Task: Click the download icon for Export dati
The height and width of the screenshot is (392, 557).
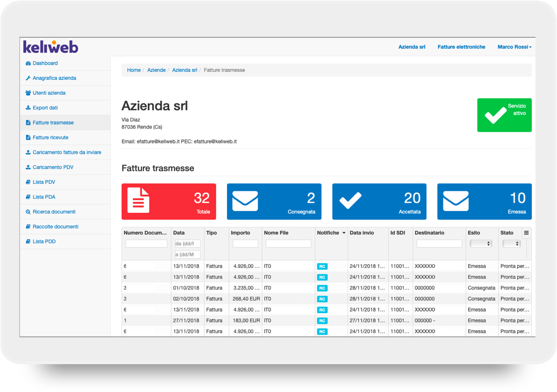Action: pyautogui.click(x=28, y=108)
